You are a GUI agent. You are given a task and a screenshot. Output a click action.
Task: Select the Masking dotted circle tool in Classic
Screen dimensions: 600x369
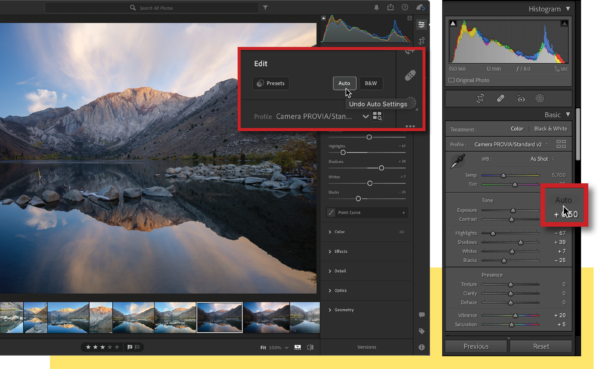[540, 98]
